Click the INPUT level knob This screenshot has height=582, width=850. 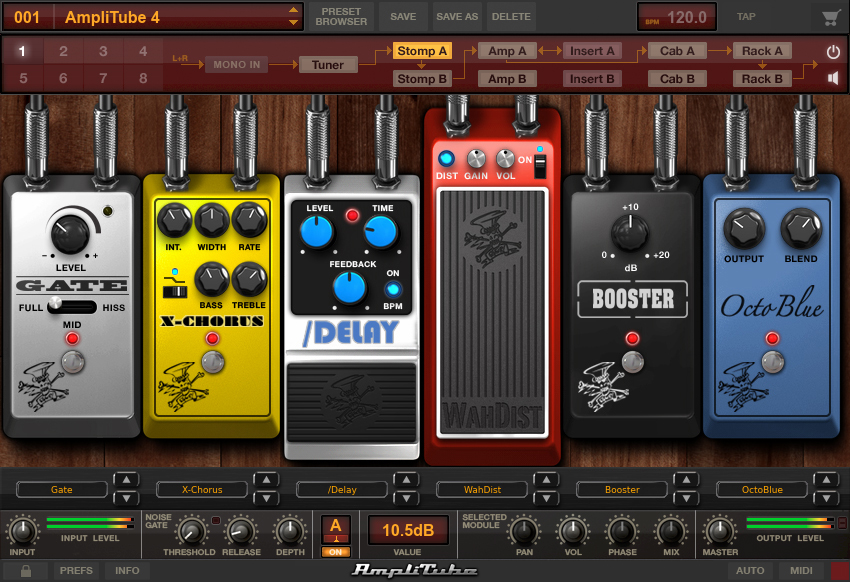point(22,531)
